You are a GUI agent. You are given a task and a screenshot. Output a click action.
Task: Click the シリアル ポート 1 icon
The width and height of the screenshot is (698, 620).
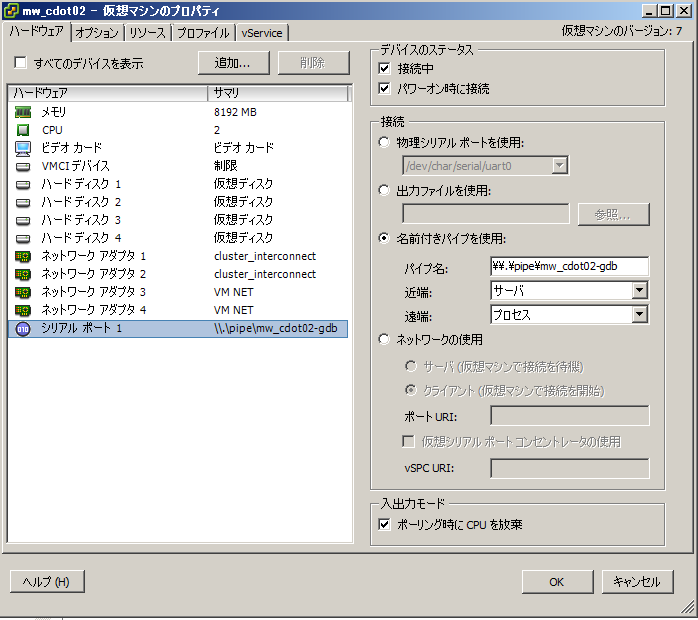(x=23, y=329)
